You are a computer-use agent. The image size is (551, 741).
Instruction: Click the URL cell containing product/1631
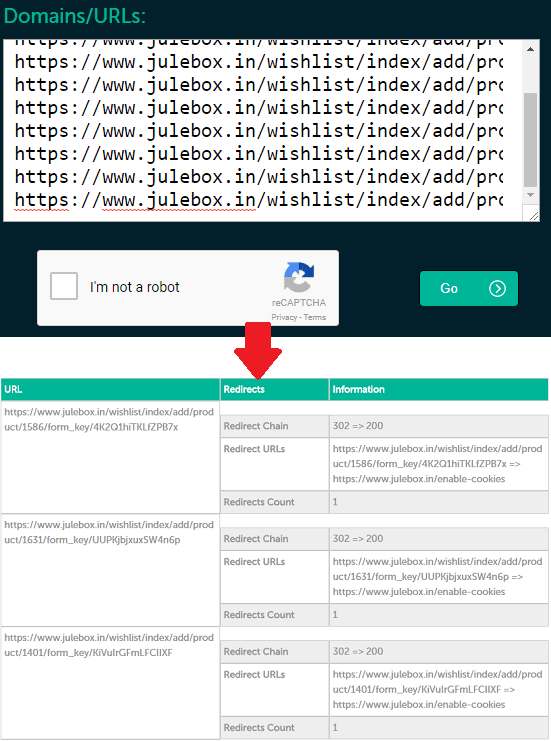[110, 570]
